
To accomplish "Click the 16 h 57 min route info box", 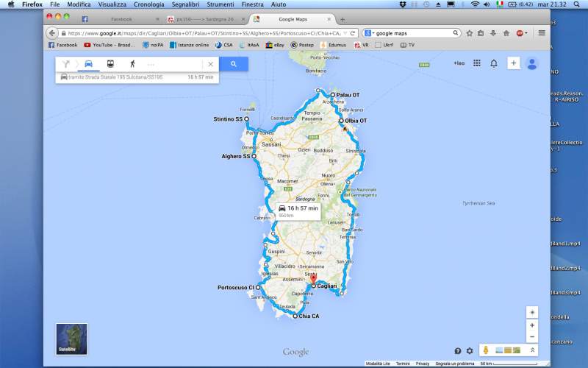I will [298, 211].
